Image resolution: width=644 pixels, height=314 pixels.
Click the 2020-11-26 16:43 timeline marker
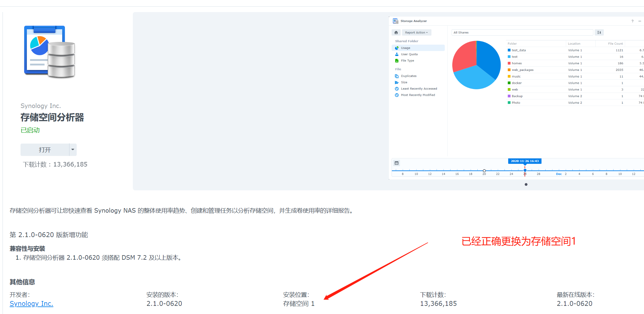(525, 161)
